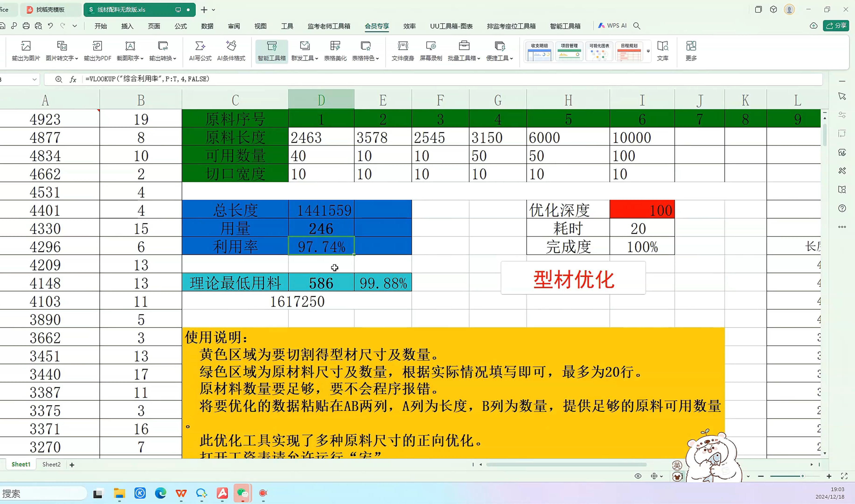Start the 屏幕录制 tool

[x=431, y=51]
